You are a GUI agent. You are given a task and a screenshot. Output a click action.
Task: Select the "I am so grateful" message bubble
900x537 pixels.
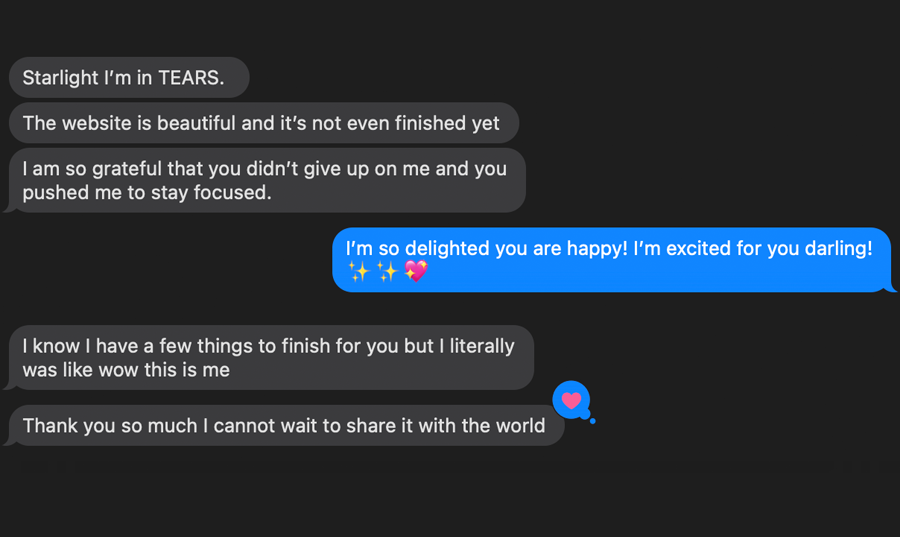[265, 180]
